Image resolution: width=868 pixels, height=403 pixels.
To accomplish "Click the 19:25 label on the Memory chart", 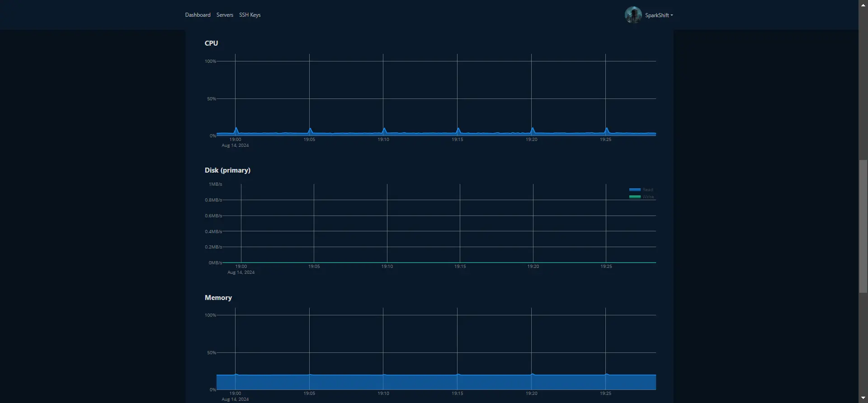I will [605, 394].
